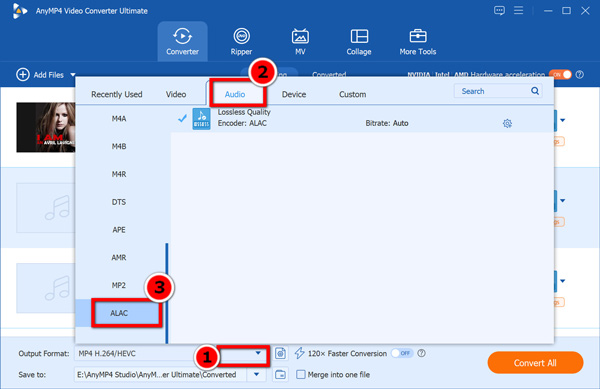Choose M4A format in list
Image resolution: width=600 pixels, height=389 pixels.
(x=119, y=119)
